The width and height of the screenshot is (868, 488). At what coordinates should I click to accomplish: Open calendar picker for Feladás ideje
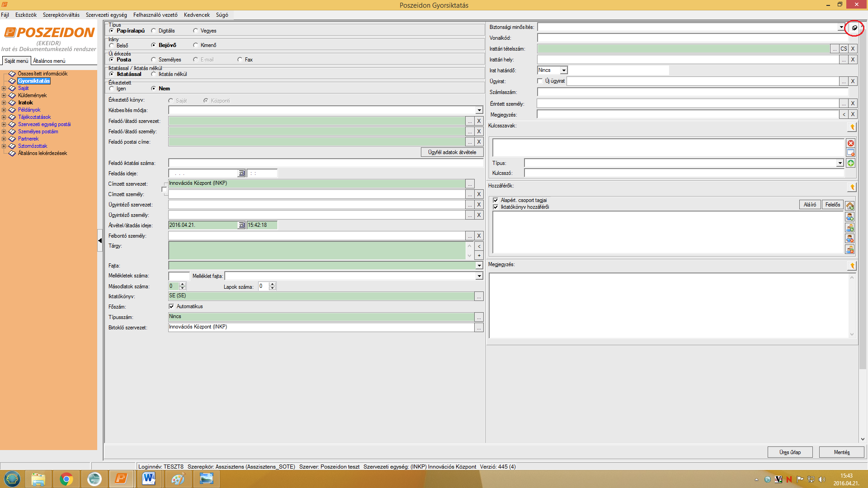(241, 174)
